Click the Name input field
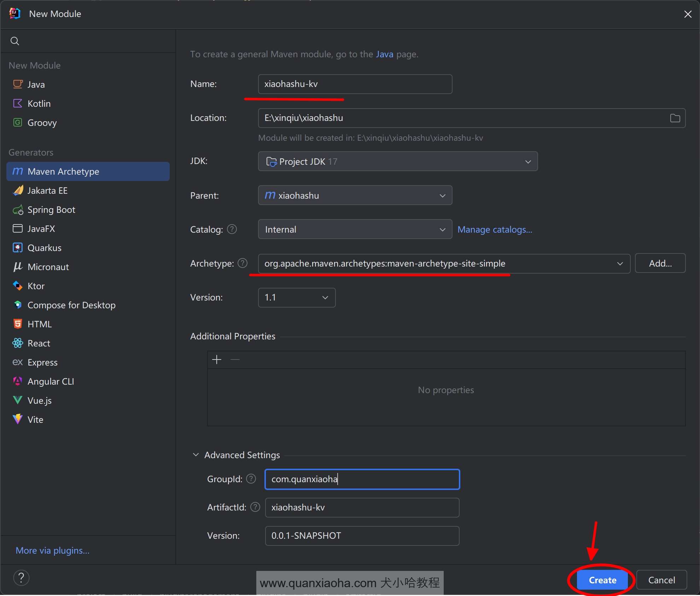The width and height of the screenshot is (700, 596). [x=355, y=84]
